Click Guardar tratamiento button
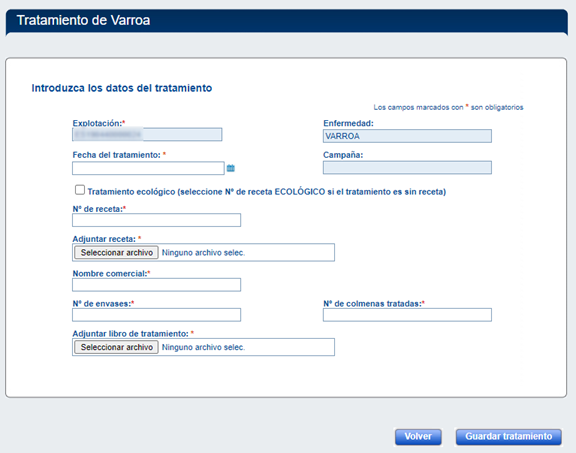 [x=509, y=437]
